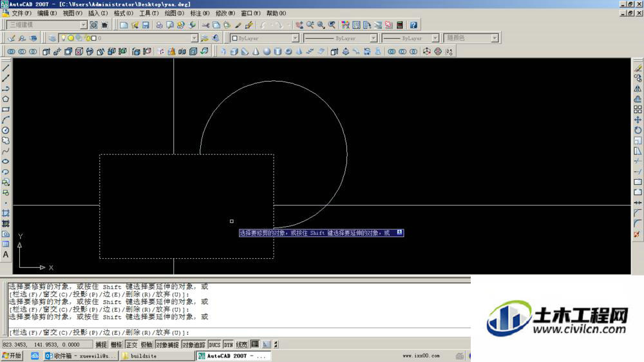
Task: Open the 视图(V) menu
Action: [73, 13]
